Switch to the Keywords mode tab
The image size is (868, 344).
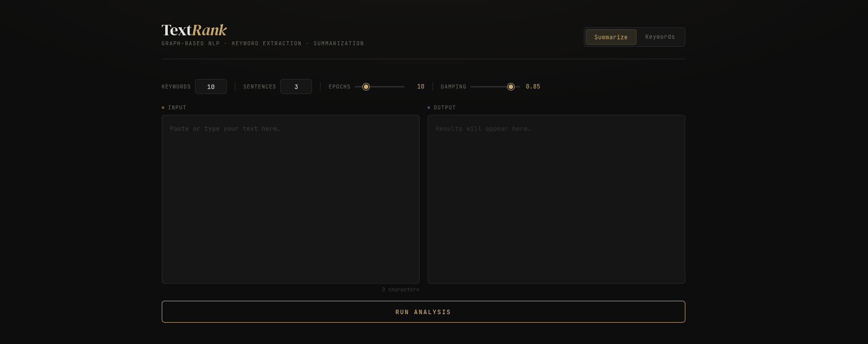(x=660, y=37)
